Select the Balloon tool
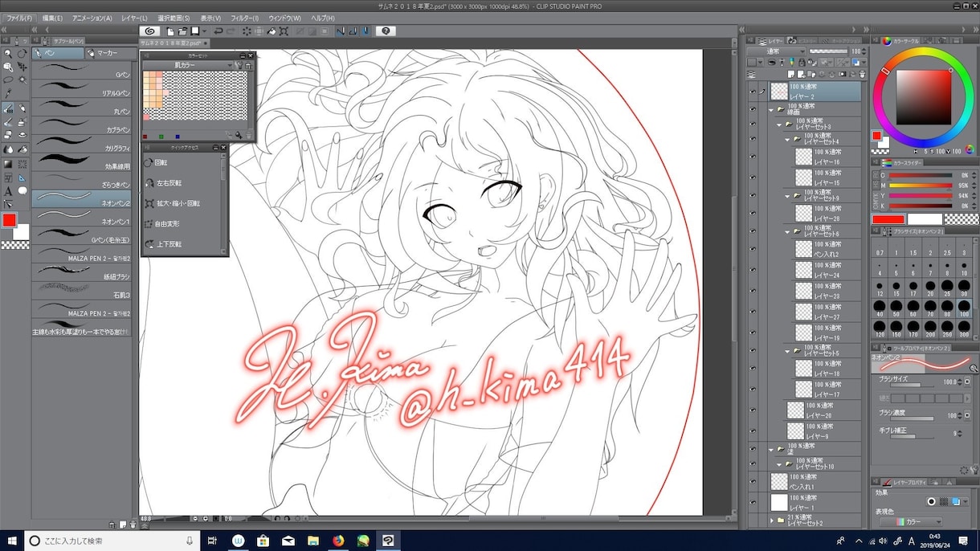The image size is (980, 551). [x=22, y=191]
